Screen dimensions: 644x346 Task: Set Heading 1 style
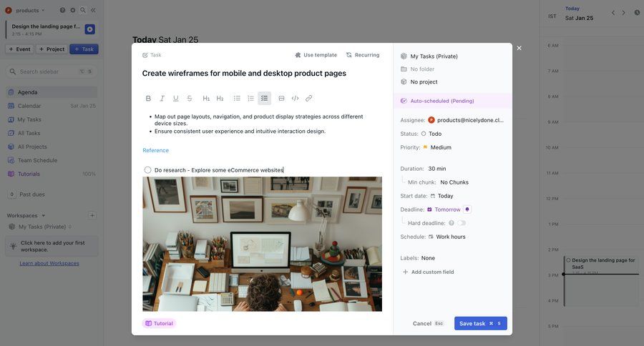click(206, 98)
